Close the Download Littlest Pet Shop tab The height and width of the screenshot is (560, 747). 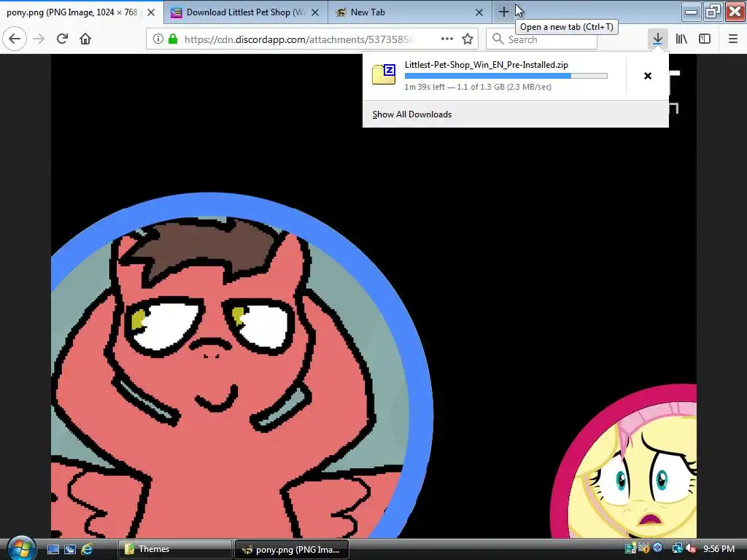click(x=315, y=12)
